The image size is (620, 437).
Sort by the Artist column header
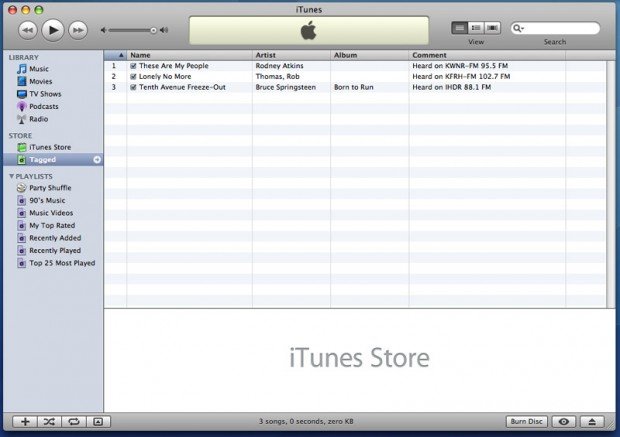pos(291,55)
